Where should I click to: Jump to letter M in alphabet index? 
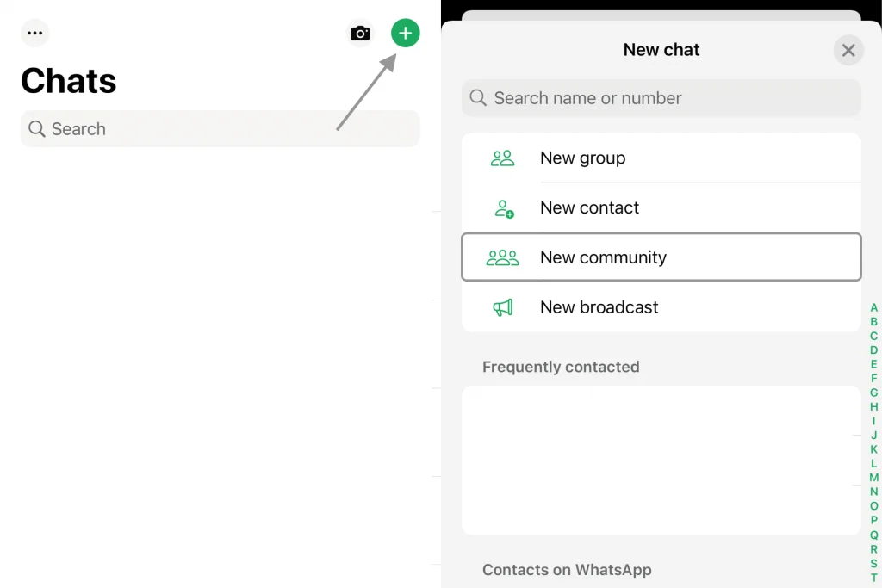click(x=874, y=478)
